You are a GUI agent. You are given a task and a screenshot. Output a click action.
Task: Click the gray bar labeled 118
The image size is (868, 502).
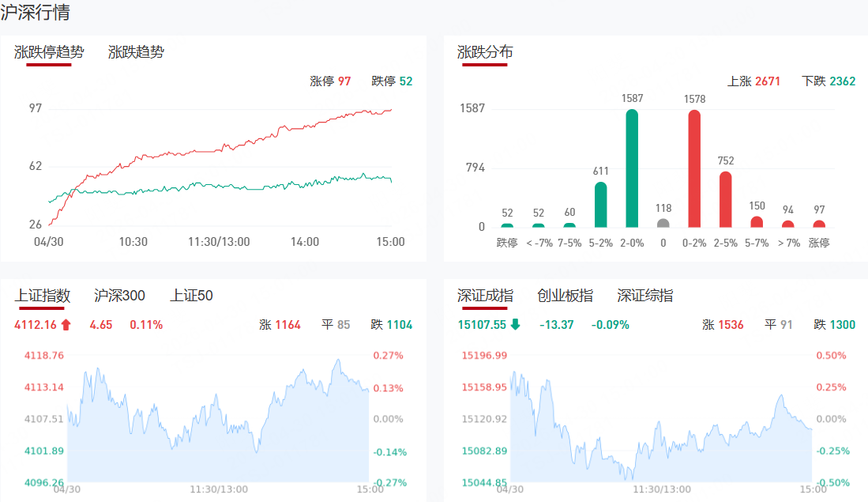click(x=663, y=223)
